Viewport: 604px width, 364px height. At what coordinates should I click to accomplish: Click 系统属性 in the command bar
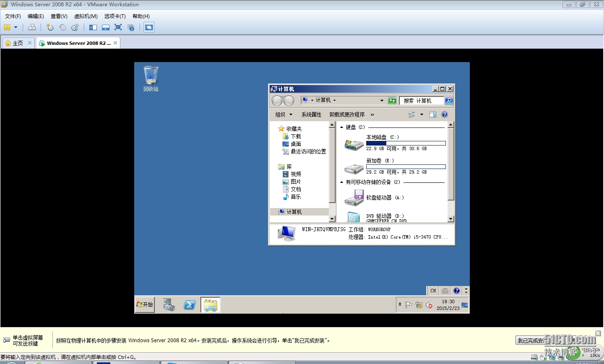(x=311, y=114)
